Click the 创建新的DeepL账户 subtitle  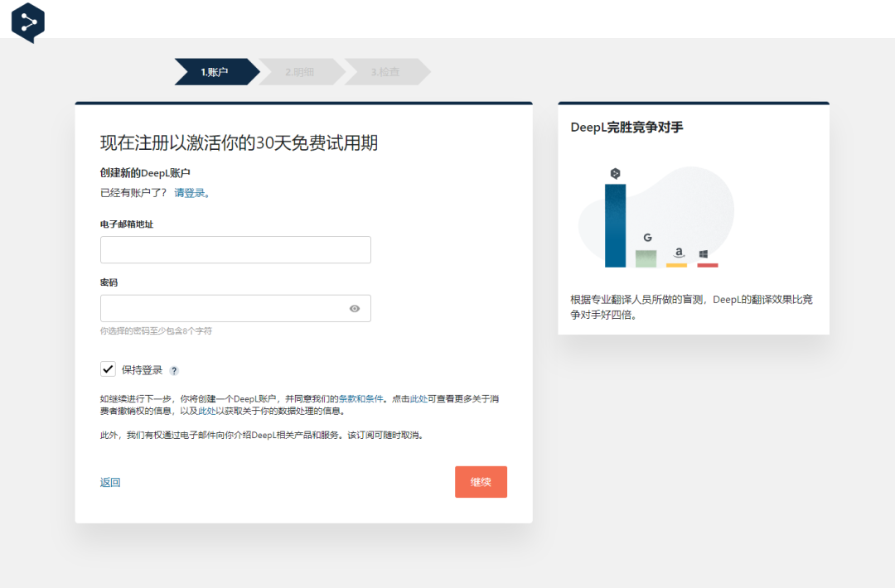[x=145, y=173]
